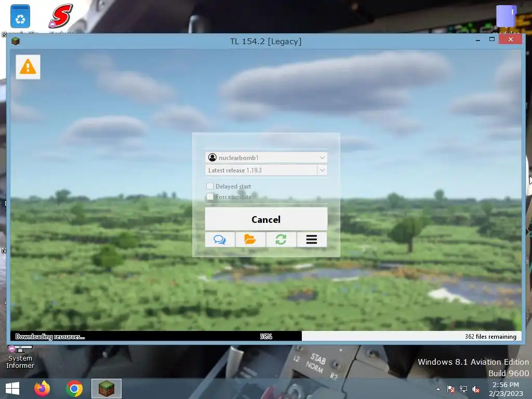Click the green refresh arrows button
This screenshot has height=399, width=532.
click(x=281, y=240)
